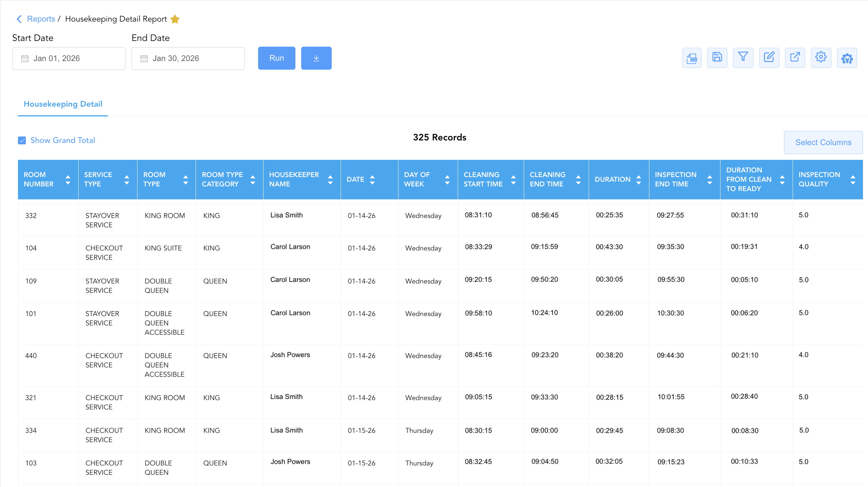
Task: Click the save (floppy disk) icon
Action: (717, 58)
